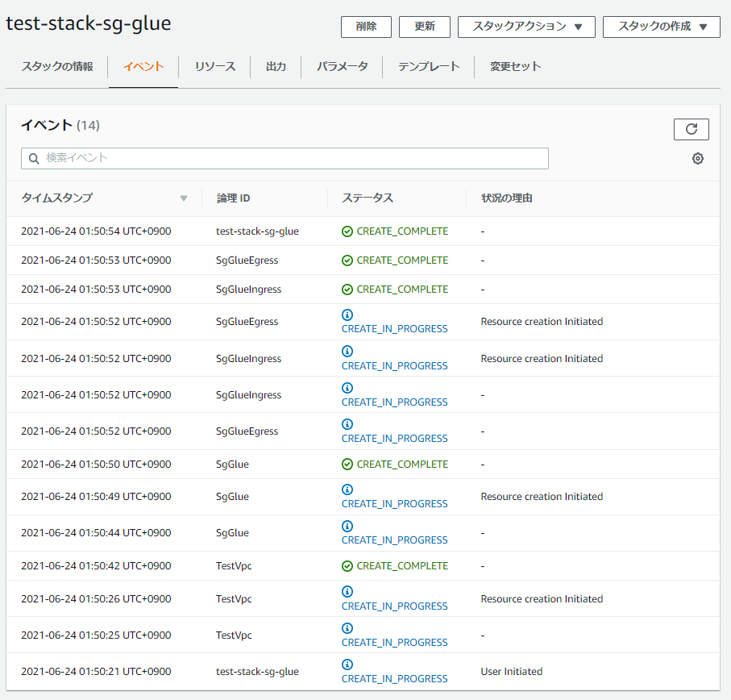Screen dimensions: 731x700
Task: Click CREATE_IN_PROGRESS status on 01:50:49 SgGlue row
Action: point(394,504)
